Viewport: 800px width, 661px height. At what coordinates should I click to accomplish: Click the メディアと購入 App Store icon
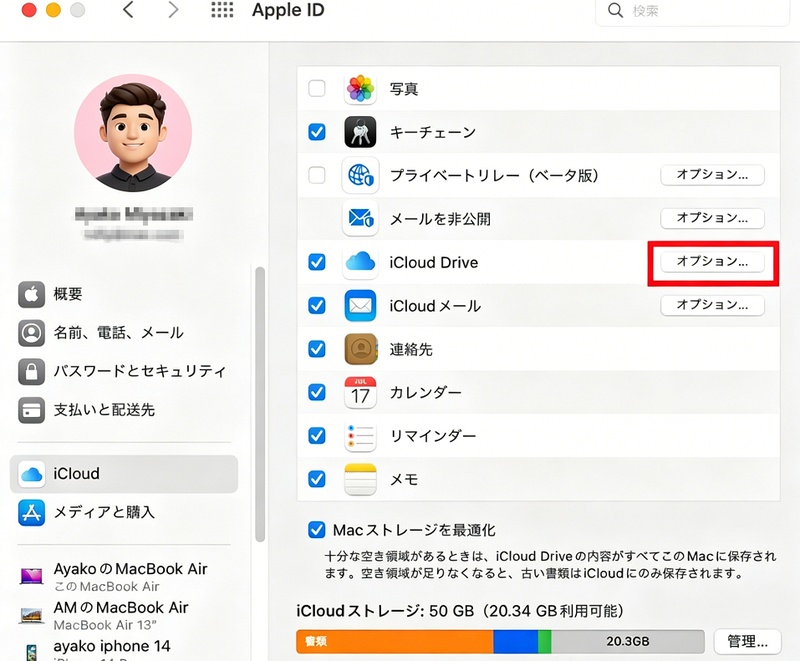click(x=32, y=513)
